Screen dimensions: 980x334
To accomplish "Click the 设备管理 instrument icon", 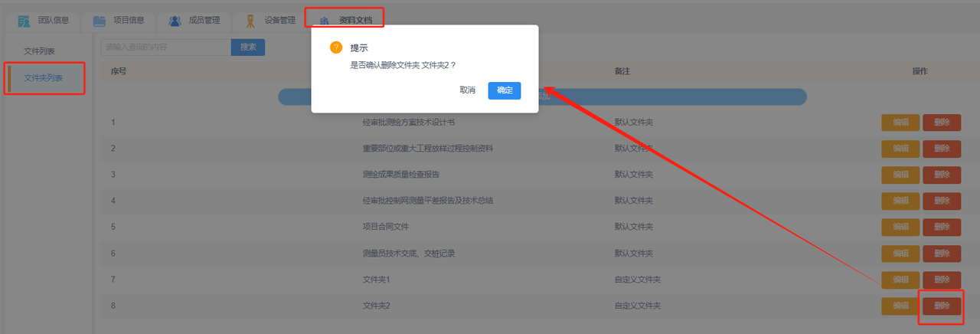I will [250, 21].
